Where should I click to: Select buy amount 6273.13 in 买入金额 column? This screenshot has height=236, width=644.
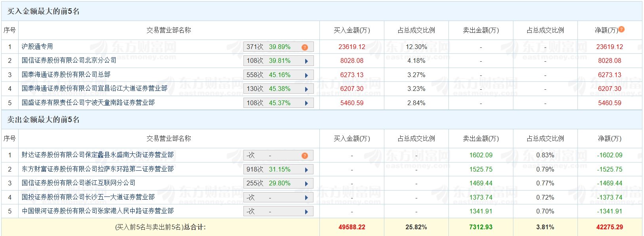click(352, 75)
